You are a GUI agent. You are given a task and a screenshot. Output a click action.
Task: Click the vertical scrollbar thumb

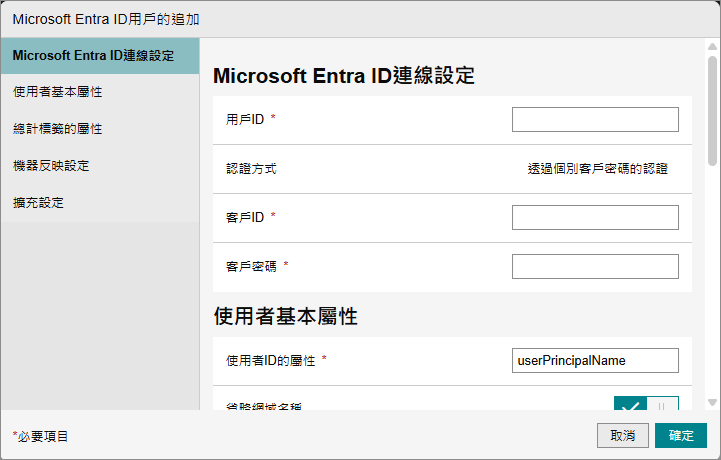(712, 110)
